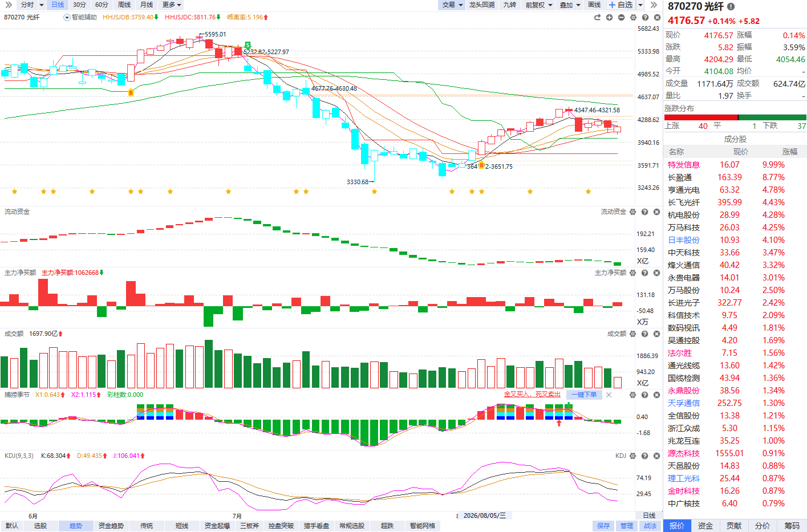Image resolution: width=807 pixels, height=532 pixels.
Task: Click the share arrow icon above the chart
Action: (598, 17)
